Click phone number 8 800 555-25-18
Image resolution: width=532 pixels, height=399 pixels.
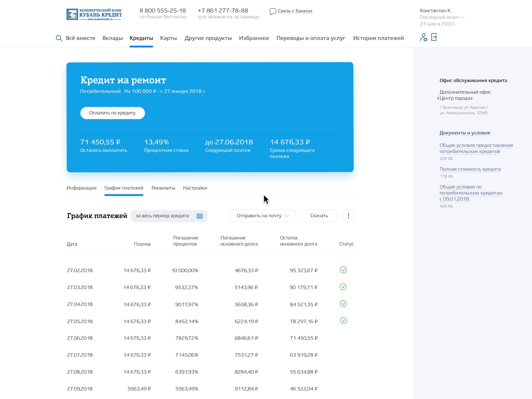click(x=163, y=11)
